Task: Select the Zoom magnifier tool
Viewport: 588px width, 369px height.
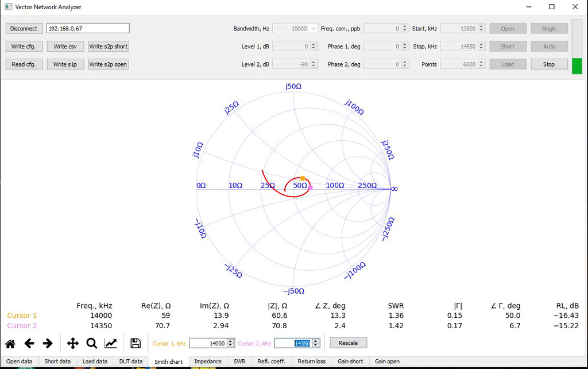Action: pyautogui.click(x=91, y=344)
